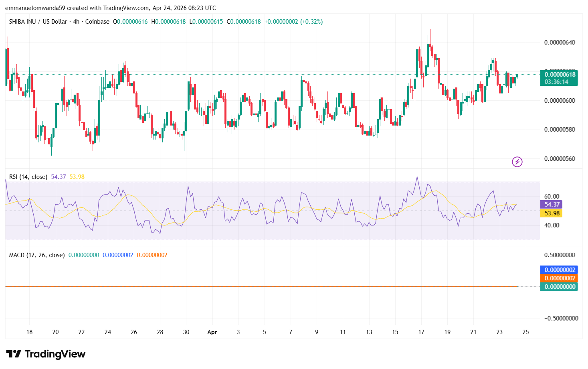This screenshot has height=369, width=588.
Task: Click the 60.00 level on RSI scale
Action: pos(552,197)
